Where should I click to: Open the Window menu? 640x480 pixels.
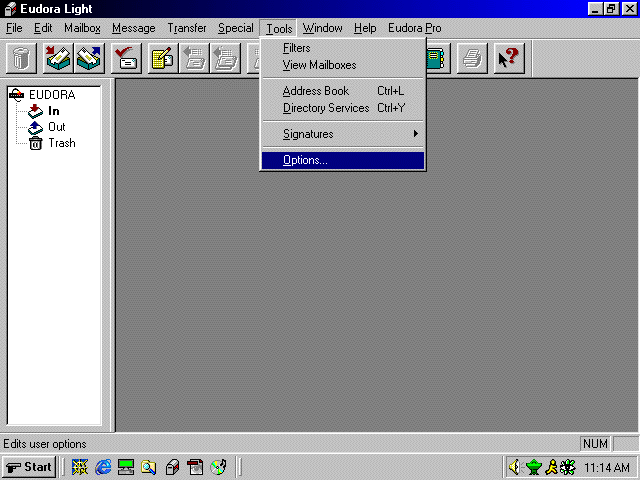(322, 28)
